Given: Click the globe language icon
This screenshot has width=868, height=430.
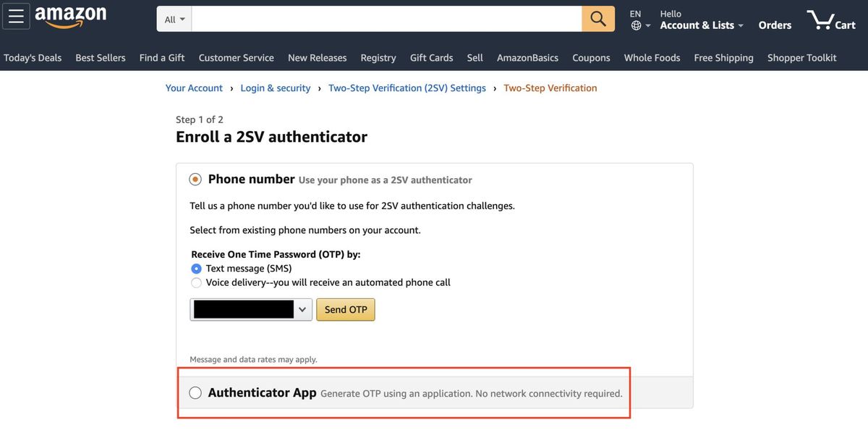Looking at the screenshot, I should (x=636, y=25).
